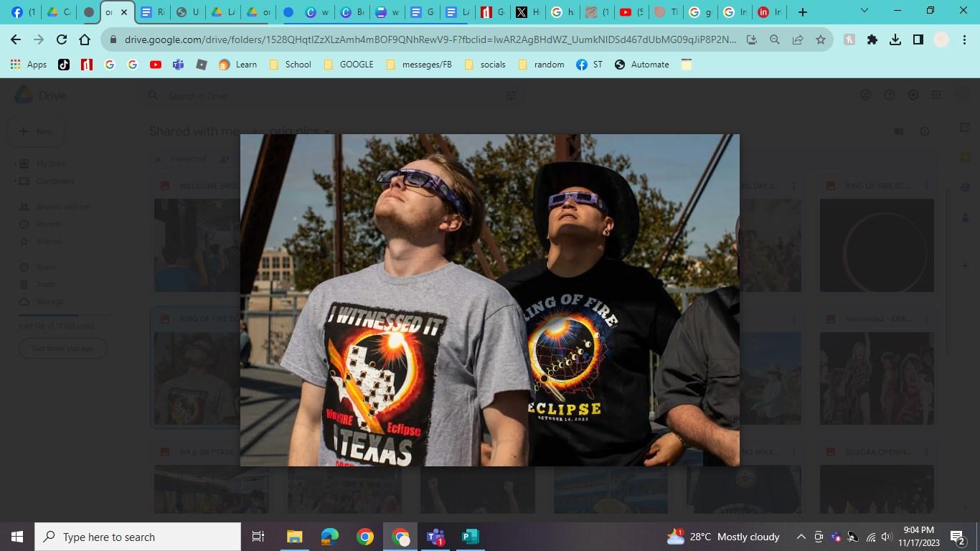
Task: Open Task View on the taskbar
Action: click(x=258, y=537)
